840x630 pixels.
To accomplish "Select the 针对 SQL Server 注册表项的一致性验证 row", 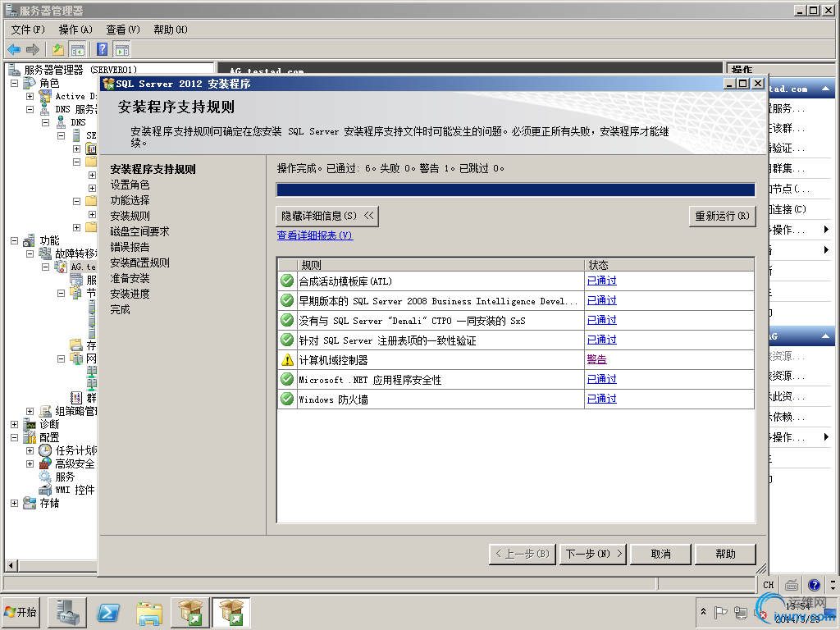I will click(x=516, y=340).
